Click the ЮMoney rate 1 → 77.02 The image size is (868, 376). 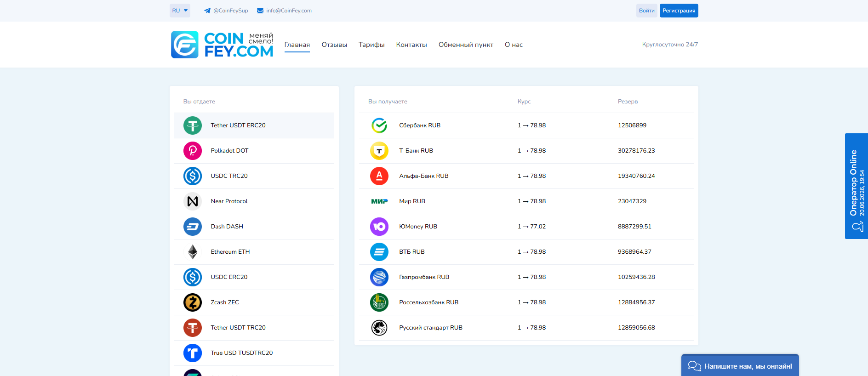(532, 227)
